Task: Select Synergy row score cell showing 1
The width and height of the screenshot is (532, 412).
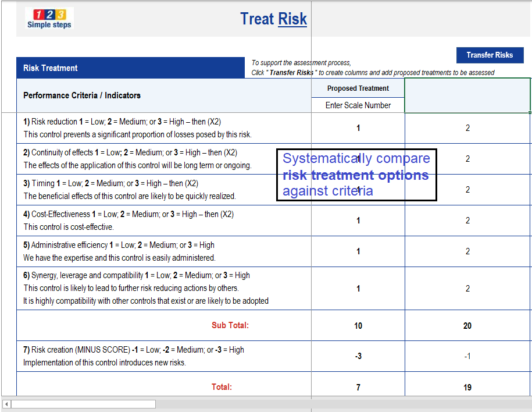Action: [x=358, y=289]
